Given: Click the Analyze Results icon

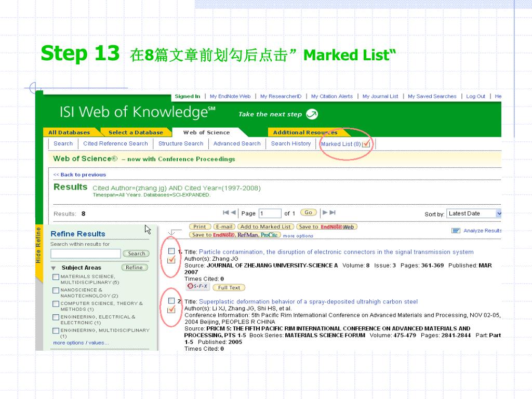Looking at the screenshot, I should 456,231.
